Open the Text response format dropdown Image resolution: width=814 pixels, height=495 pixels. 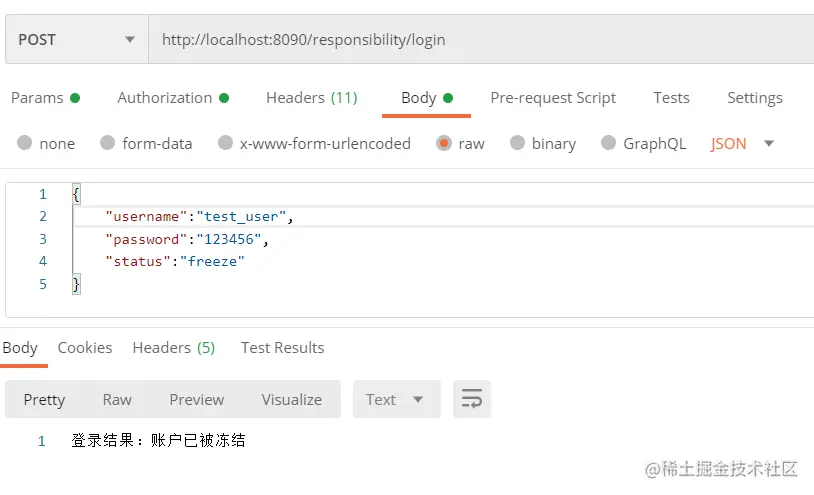(x=396, y=399)
